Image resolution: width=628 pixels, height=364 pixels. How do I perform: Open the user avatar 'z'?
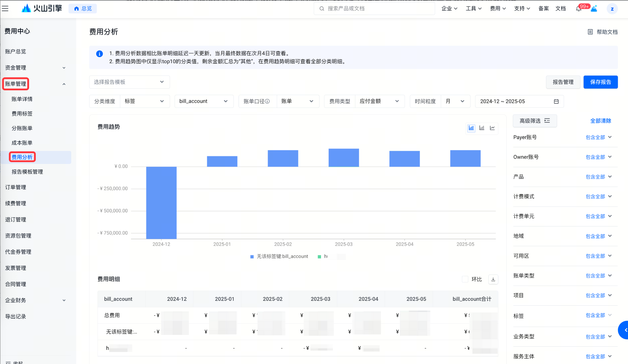[612, 9]
